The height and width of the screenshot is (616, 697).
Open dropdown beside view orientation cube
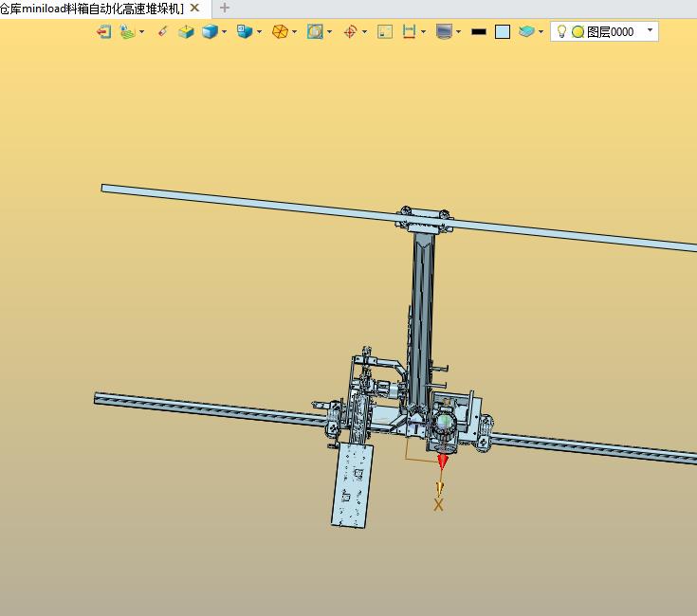[259, 32]
